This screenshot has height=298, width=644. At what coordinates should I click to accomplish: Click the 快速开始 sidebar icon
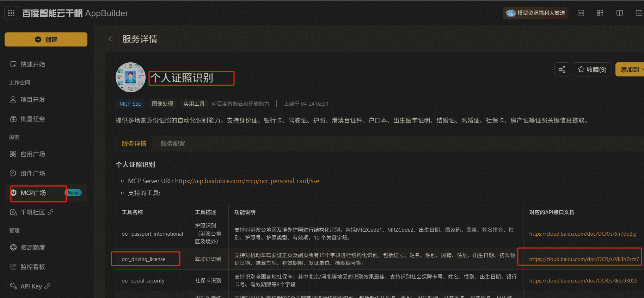tap(13, 64)
